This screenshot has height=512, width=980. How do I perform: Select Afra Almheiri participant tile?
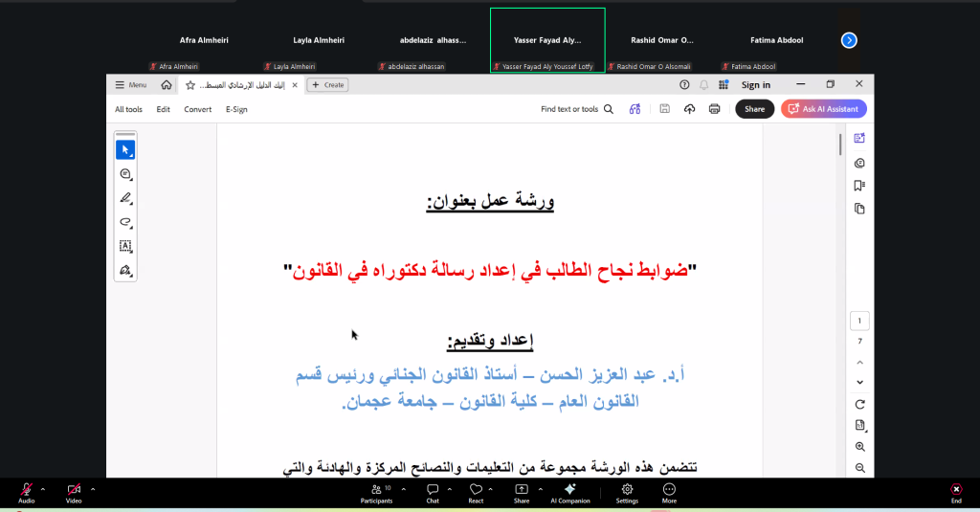pyautogui.click(x=204, y=40)
